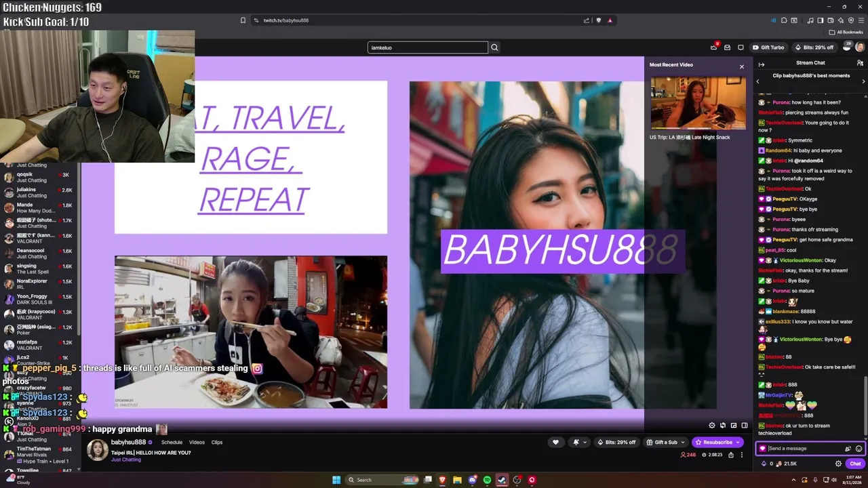Click the Twitch search field containing iamkeluo
868x488 pixels.
click(427, 47)
